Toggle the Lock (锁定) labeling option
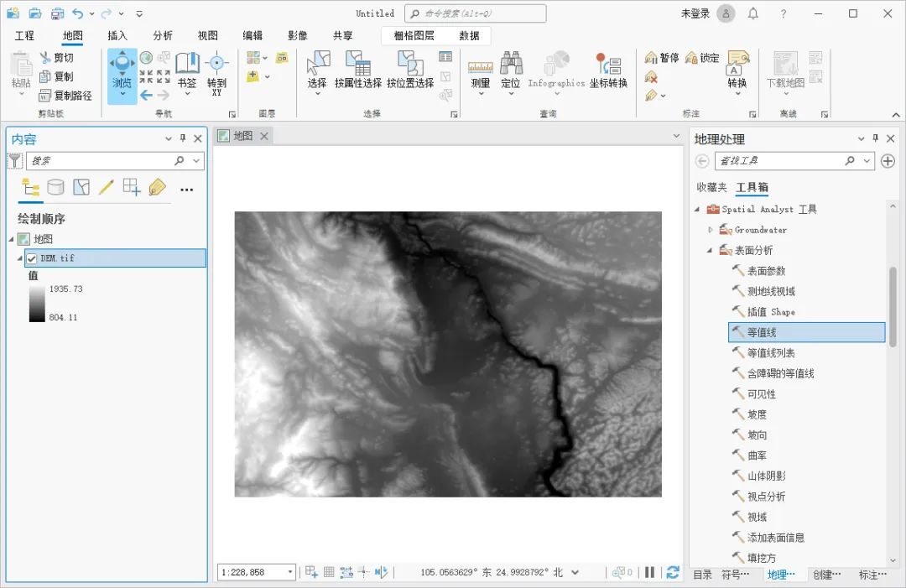 702,58
